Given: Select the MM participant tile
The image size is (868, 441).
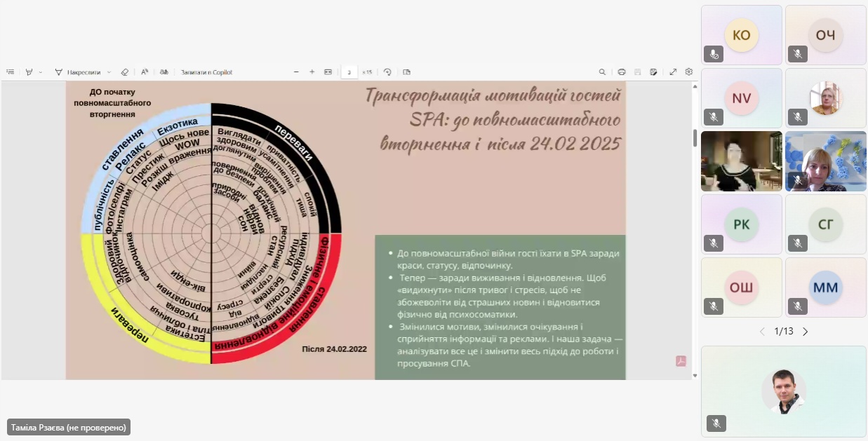Looking at the screenshot, I should coord(826,287).
